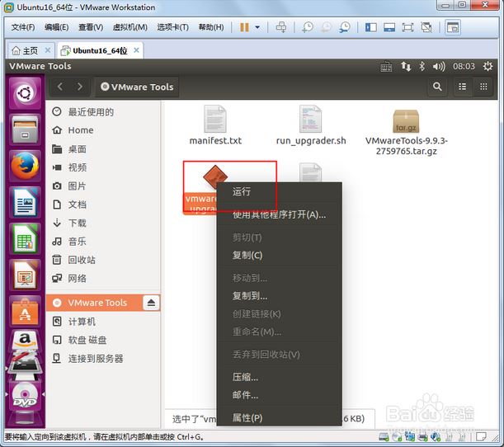Open the system power gear menu
This screenshot has width=504, height=447.
click(488, 67)
